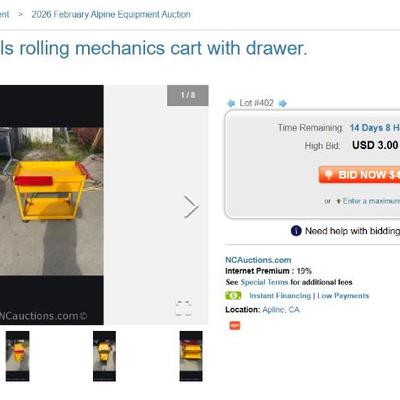
Task: Go to previous lot arrow icon
Action: [231, 103]
